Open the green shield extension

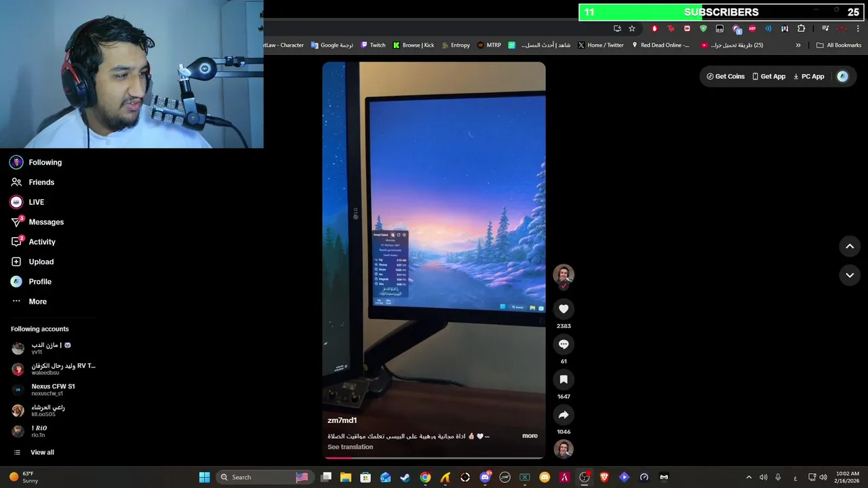coord(703,28)
